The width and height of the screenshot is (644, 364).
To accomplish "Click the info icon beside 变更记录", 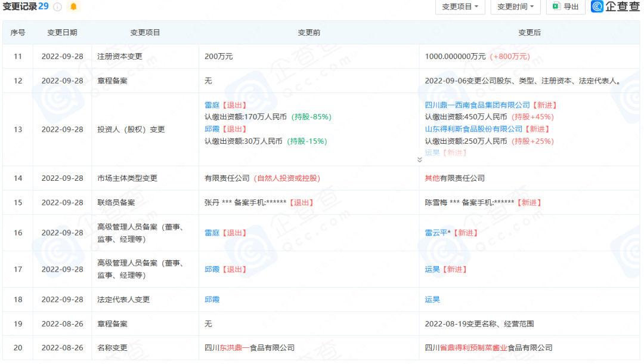I will (56, 7).
